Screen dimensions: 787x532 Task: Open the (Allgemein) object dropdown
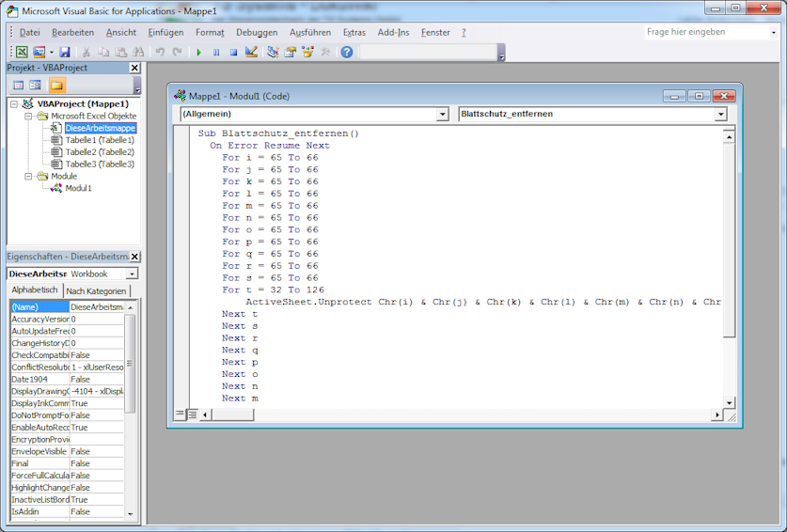(442, 114)
